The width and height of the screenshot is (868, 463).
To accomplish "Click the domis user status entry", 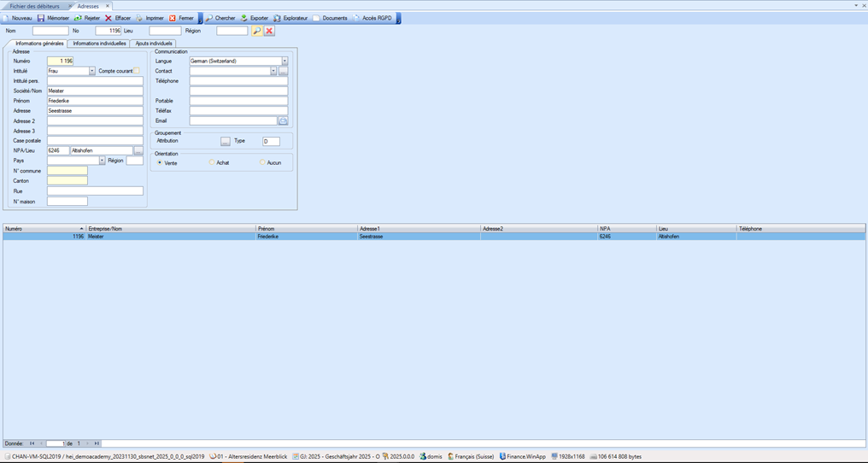I will point(431,456).
